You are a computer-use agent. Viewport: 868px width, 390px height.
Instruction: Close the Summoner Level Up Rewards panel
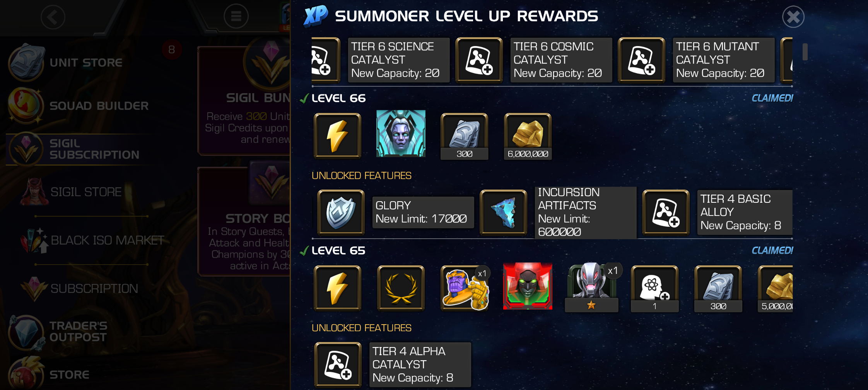(x=793, y=17)
